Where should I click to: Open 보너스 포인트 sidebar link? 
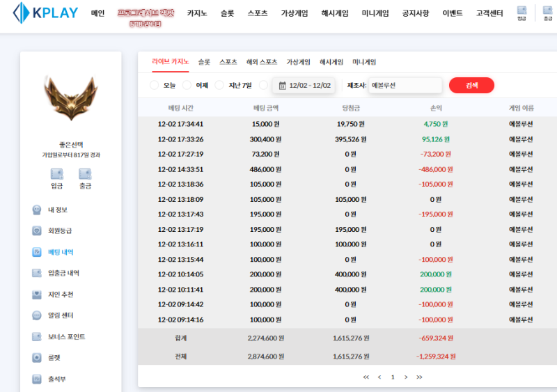[x=67, y=336]
